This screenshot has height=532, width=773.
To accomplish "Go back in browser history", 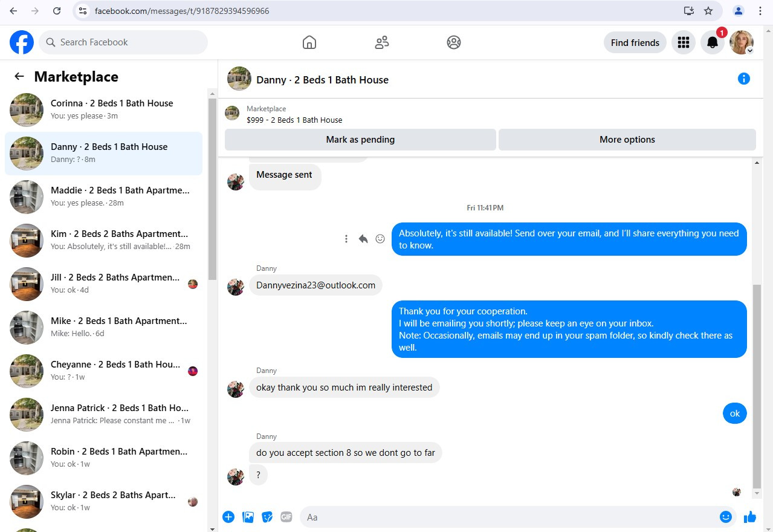I will coord(13,11).
